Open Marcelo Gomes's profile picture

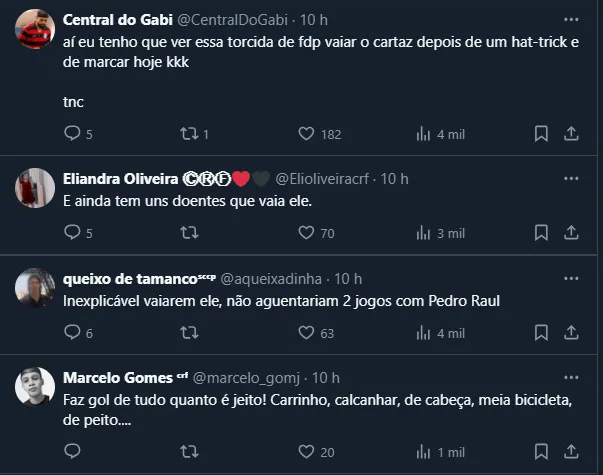coord(35,386)
